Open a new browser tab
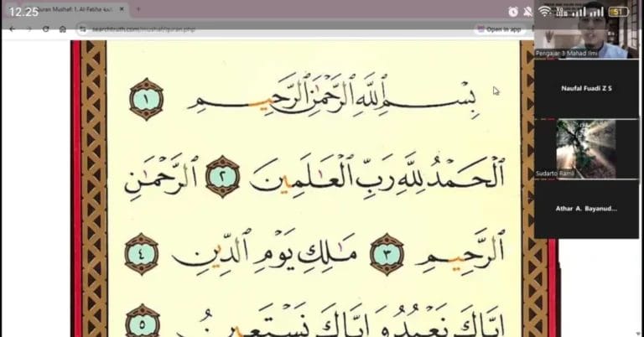 click(x=138, y=10)
